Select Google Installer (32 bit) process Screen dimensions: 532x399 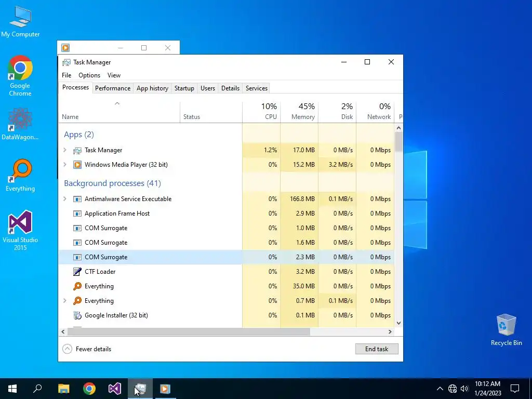[227, 315]
